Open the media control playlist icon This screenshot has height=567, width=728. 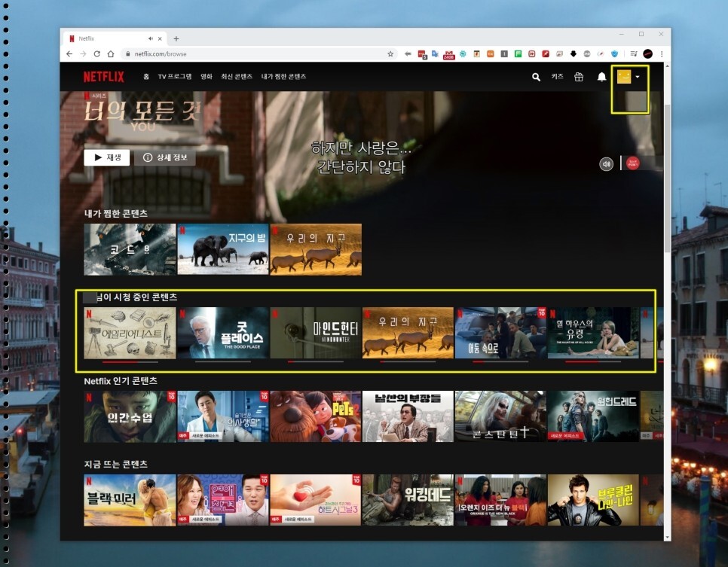pos(634,53)
